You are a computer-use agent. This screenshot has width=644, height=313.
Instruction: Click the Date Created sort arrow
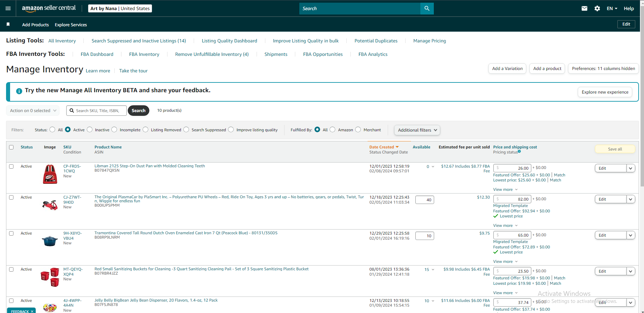pos(397,147)
